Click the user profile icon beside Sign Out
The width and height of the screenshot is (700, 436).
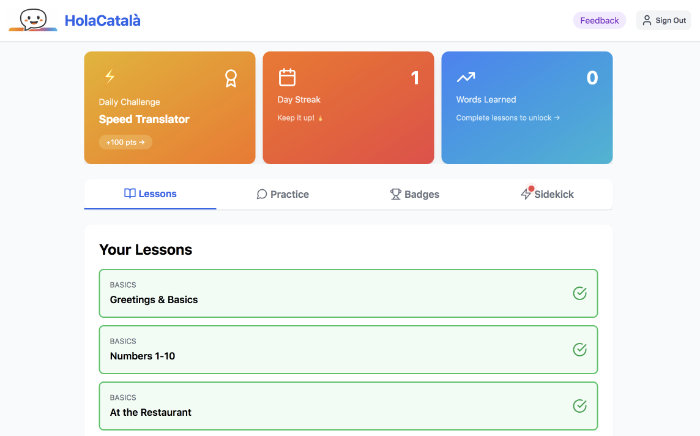647,20
